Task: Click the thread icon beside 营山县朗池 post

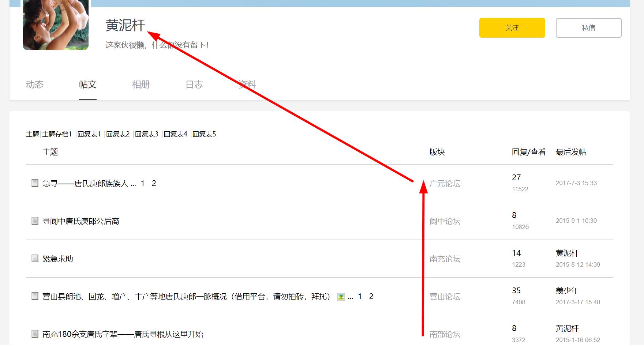Action: [35, 296]
